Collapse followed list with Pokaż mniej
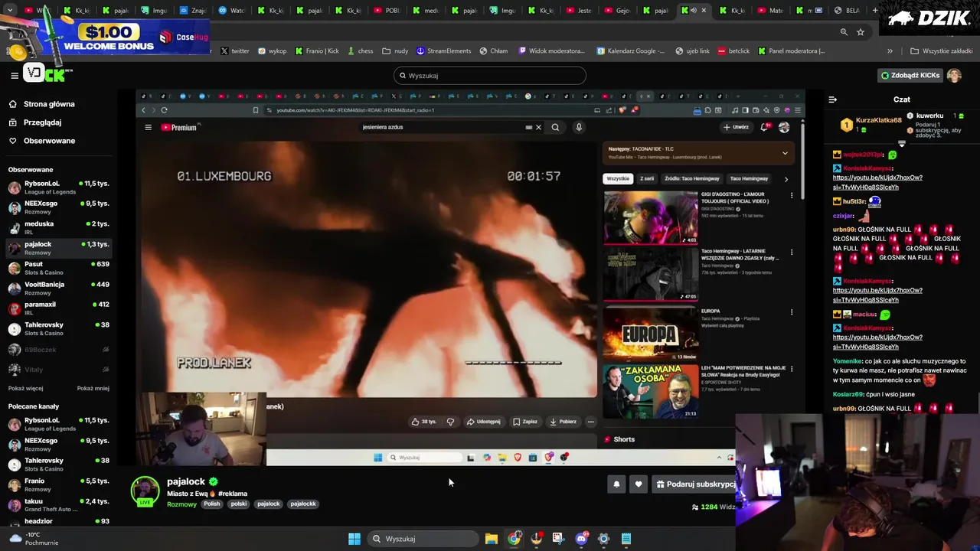The image size is (980, 551). coord(93,388)
